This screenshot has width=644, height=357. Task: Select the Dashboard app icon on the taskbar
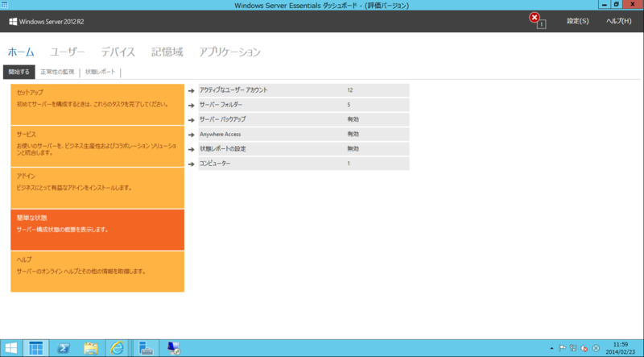pyautogui.click(x=35, y=348)
